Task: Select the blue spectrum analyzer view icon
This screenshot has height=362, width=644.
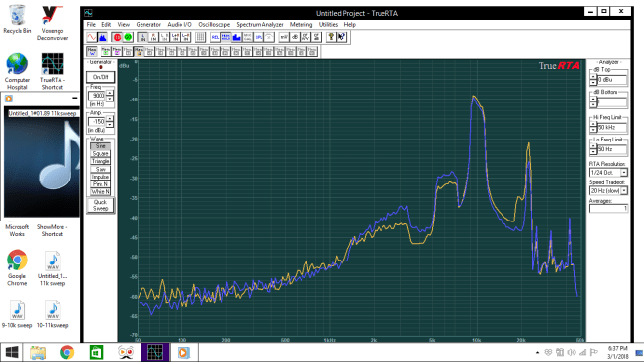Action: 102,37
